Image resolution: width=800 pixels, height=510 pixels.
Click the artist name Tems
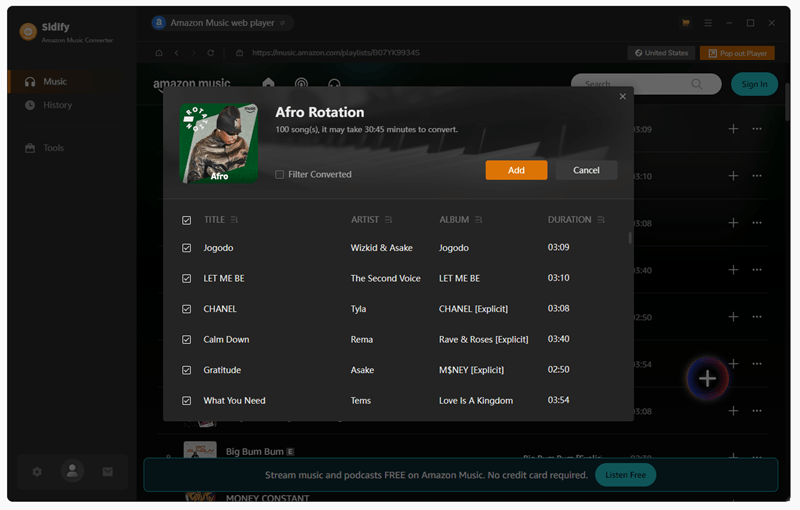click(361, 401)
